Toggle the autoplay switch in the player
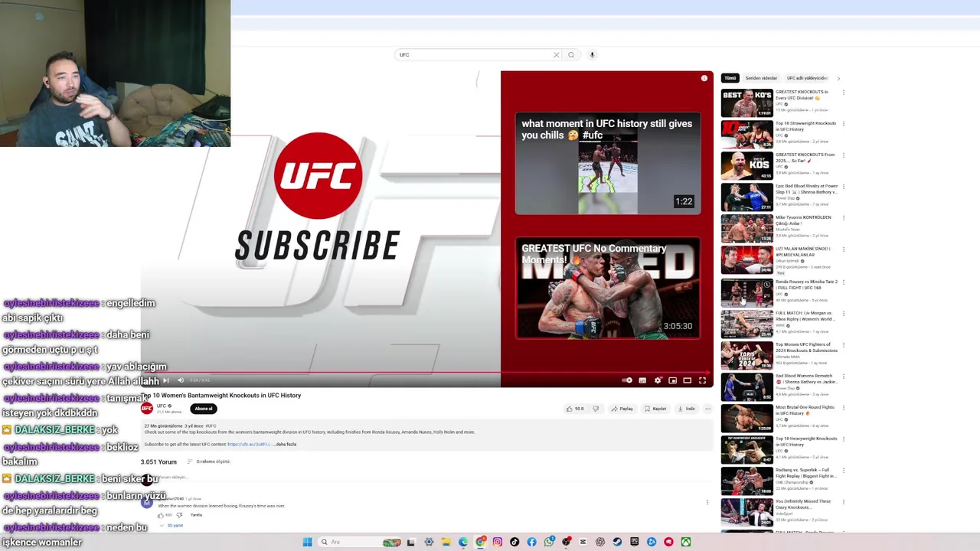The height and width of the screenshot is (551, 980). (x=627, y=380)
